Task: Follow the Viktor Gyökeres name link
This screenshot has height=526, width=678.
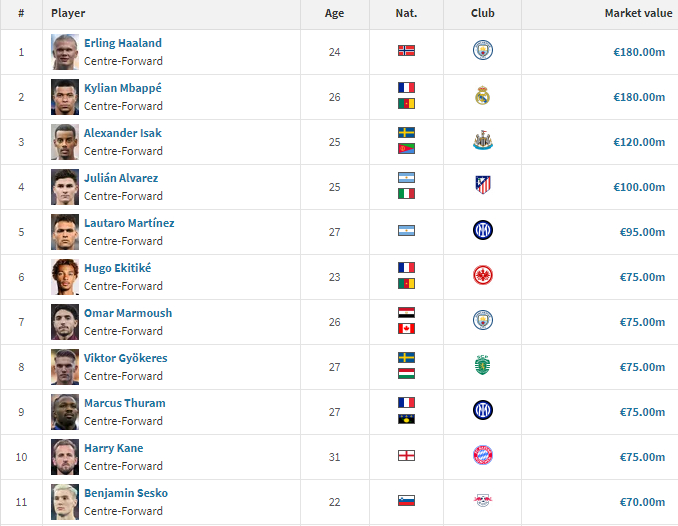Action: [125, 358]
